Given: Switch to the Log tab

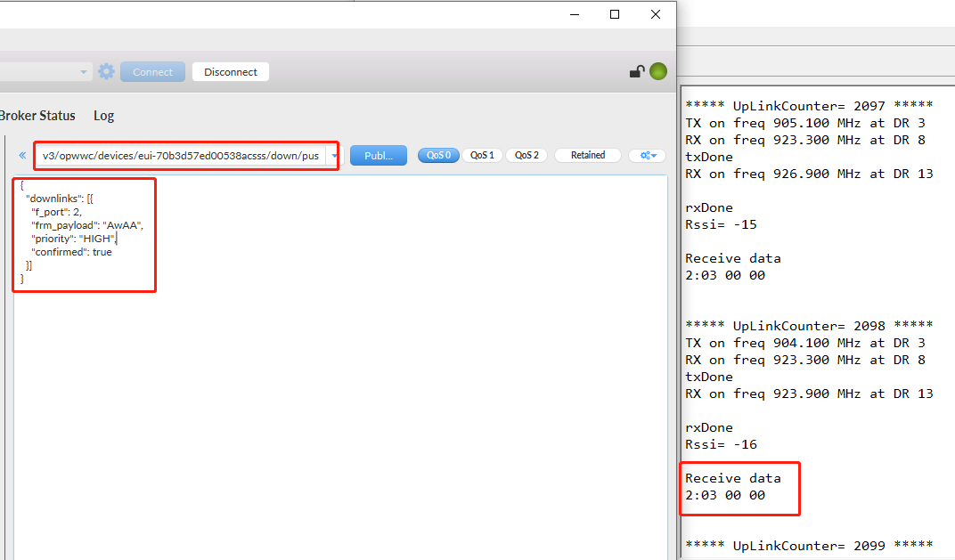Looking at the screenshot, I should coord(103,116).
